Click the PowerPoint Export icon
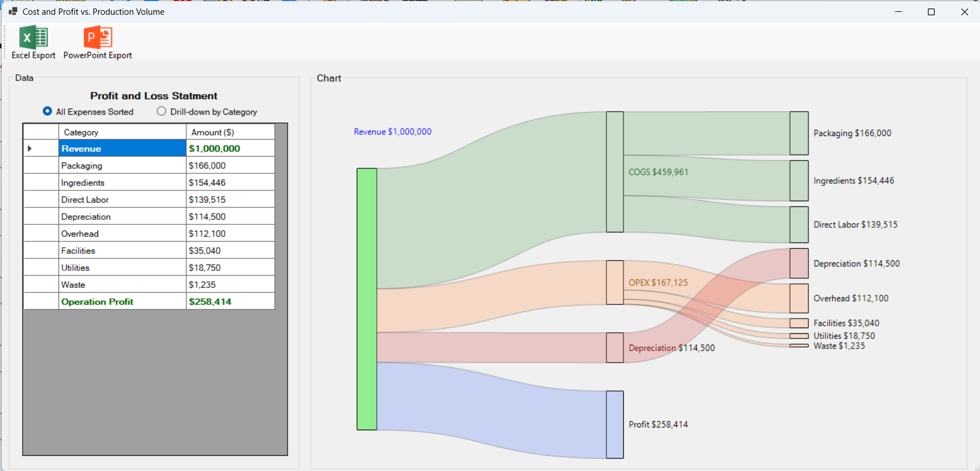980x471 pixels. point(97,37)
